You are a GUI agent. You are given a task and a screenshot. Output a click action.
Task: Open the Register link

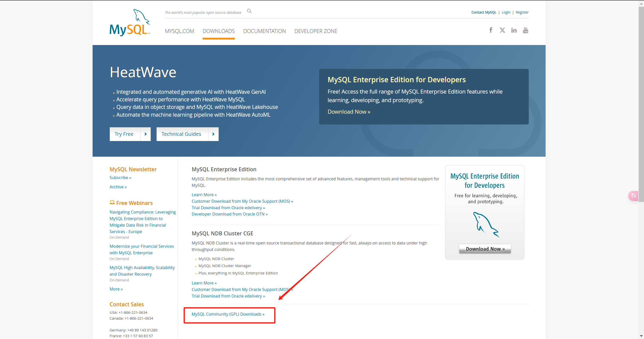click(x=522, y=12)
